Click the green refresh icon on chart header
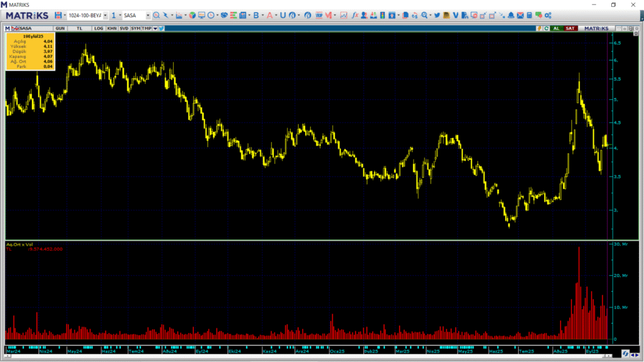The image size is (644, 362). click(x=547, y=28)
